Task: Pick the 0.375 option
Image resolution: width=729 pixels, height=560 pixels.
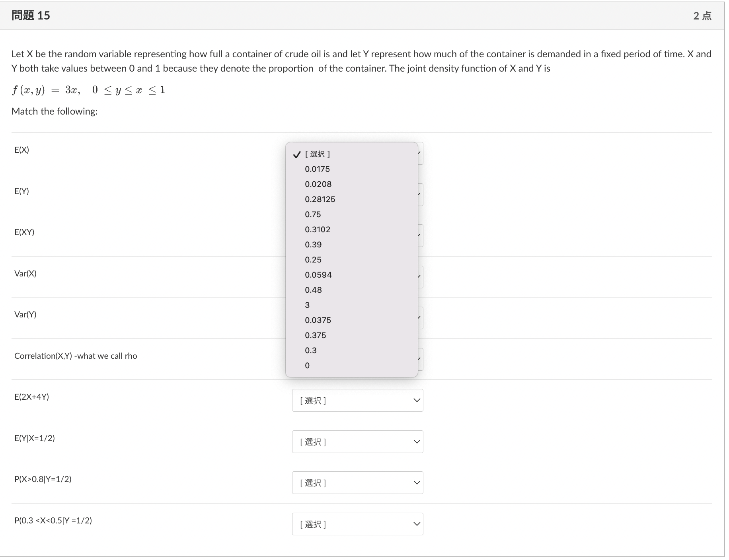Action: [x=315, y=335]
